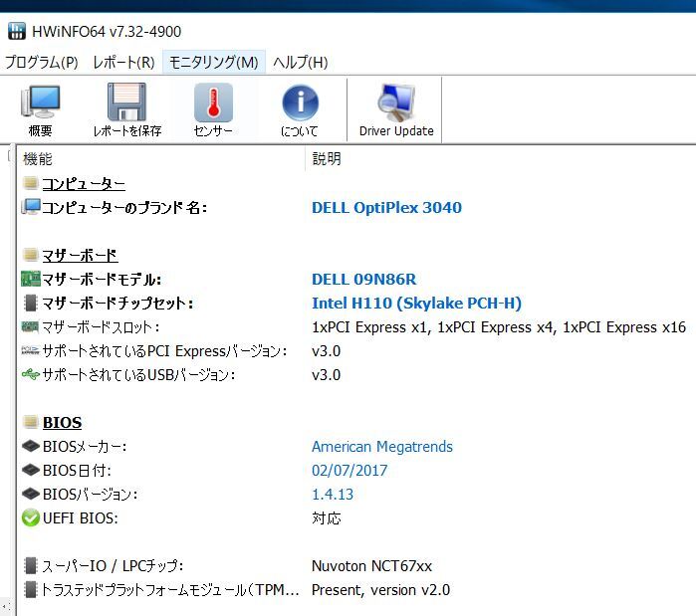Select the スーパーIO / LPCチップ label
The width and height of the screenshot is (696, 616).
113,566
